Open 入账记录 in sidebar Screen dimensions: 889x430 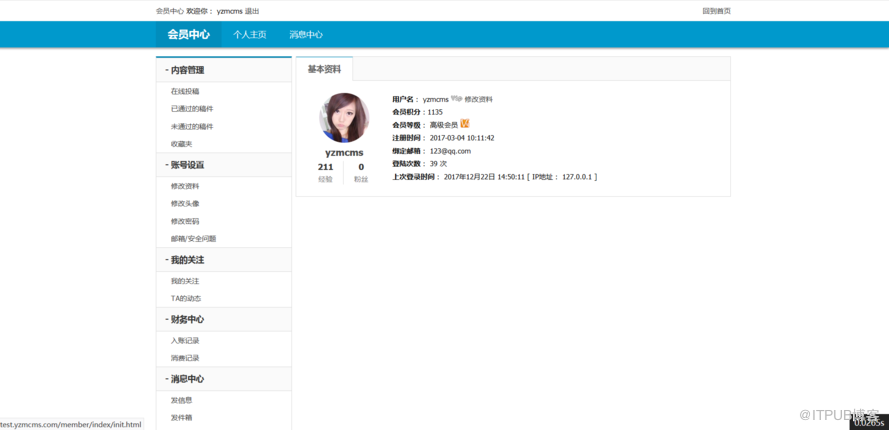tap(185, 340)
